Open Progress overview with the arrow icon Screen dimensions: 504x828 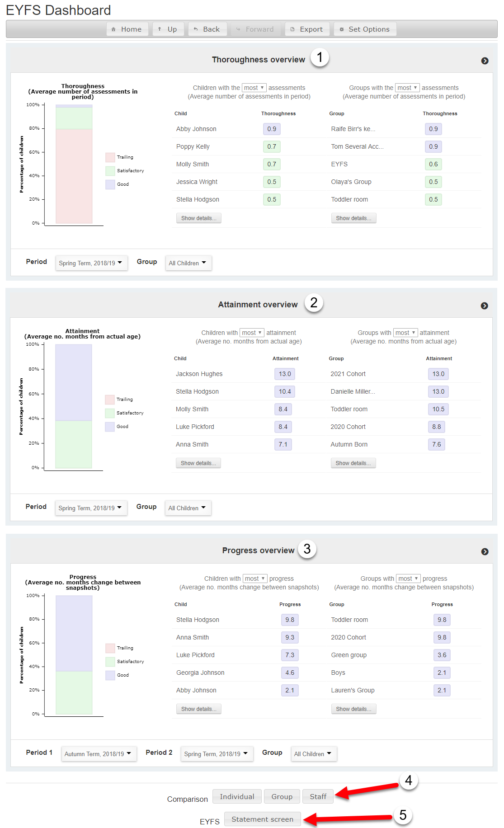pyautogui.click(x=485, y=552)
